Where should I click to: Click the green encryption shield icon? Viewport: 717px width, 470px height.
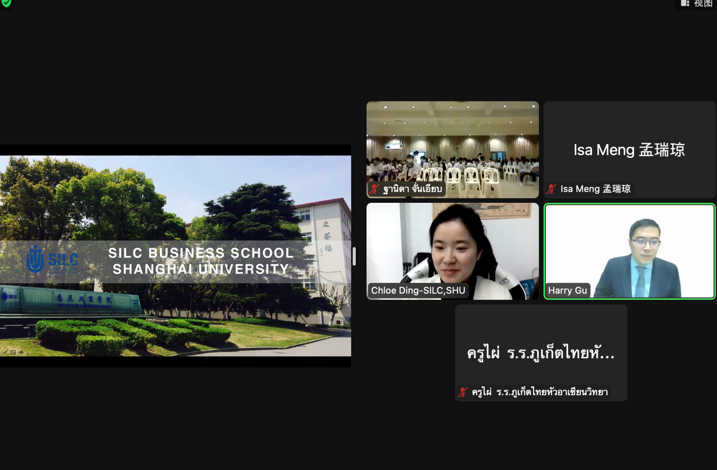click(x=6, y=3)
